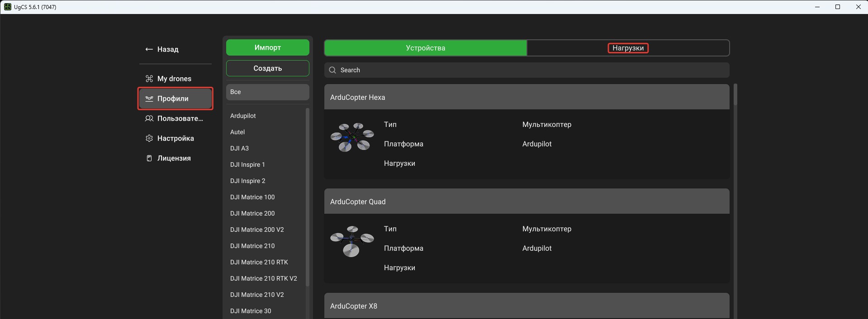The image size is (868, 319).
Task: Click the back arrow icon beside Назад
Action: click(149, 49)
